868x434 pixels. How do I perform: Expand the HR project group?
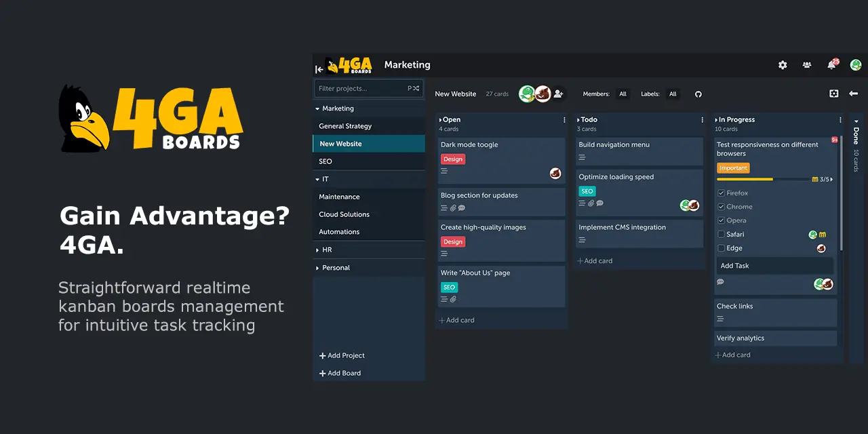(317, 250)
